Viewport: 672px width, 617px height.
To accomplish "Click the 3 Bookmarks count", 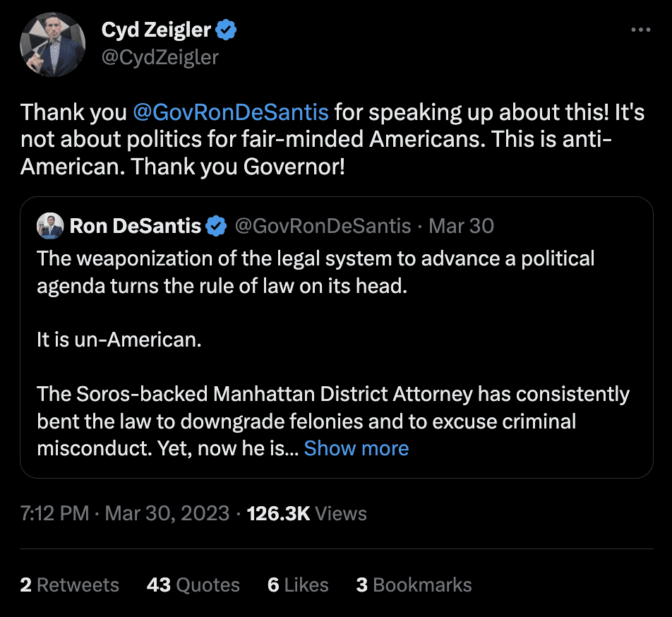I will [414, 585].
